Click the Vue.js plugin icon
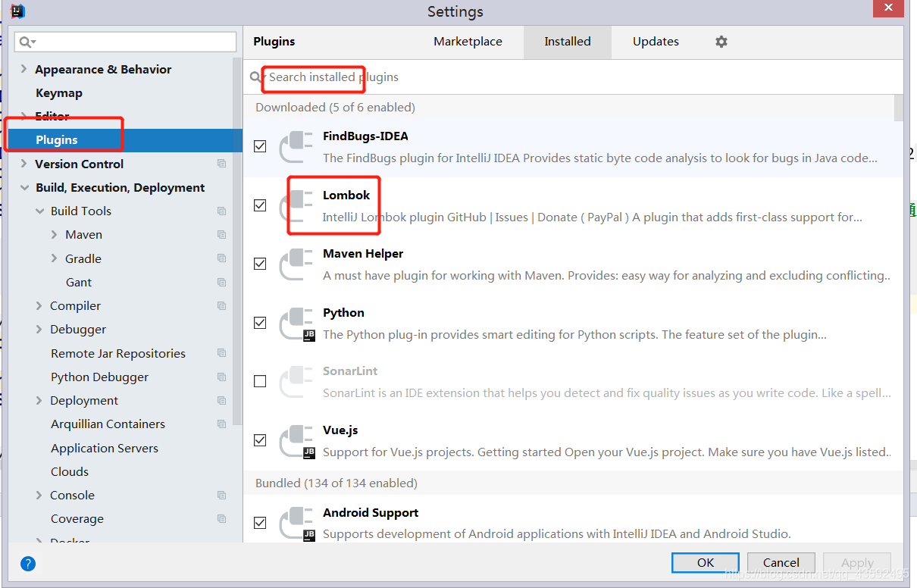The image size is (917, 588). 296,440
